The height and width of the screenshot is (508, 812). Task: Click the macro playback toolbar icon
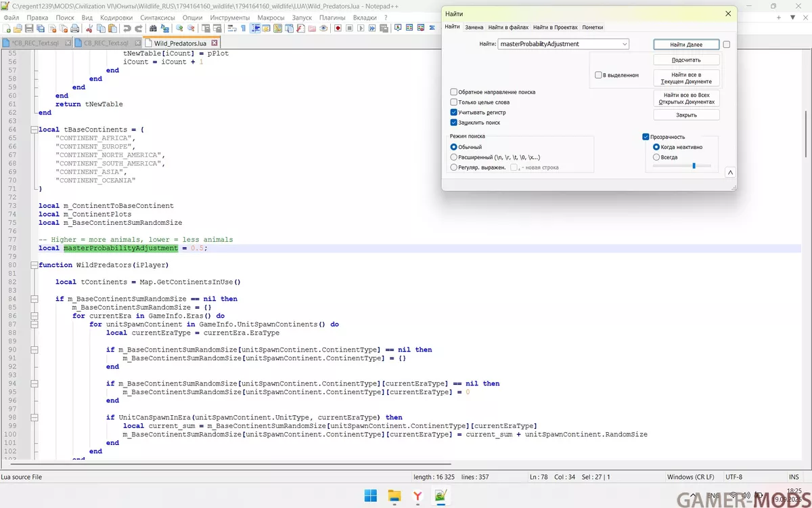coord(361,28)
